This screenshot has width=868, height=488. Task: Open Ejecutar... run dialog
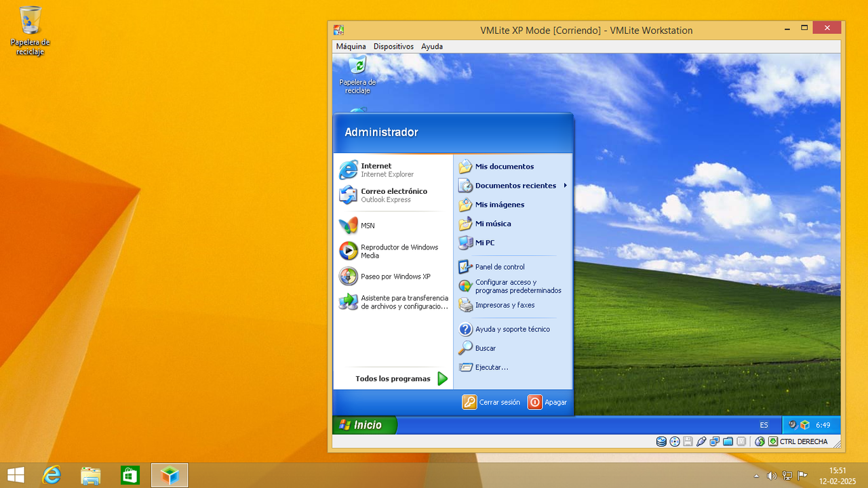coord(513,367)
